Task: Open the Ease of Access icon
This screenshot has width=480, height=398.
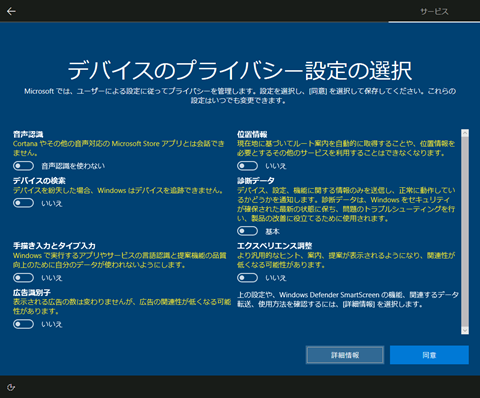Action: point(11,387)
